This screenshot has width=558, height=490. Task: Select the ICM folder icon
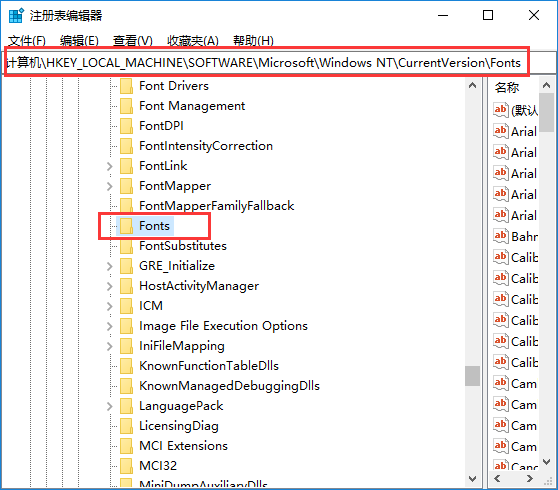click(x=126, y=306)
